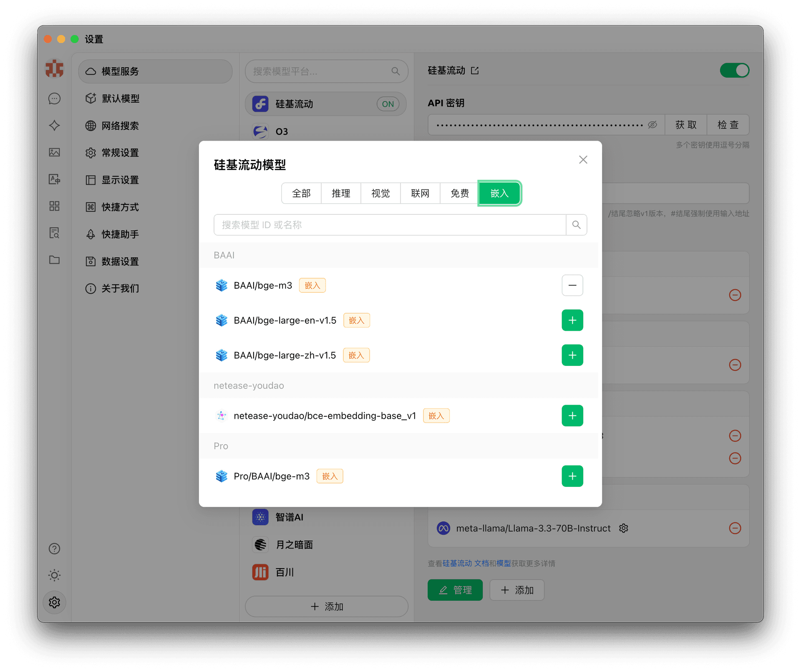Toggle API key visibility eye icon

point(652,125)
